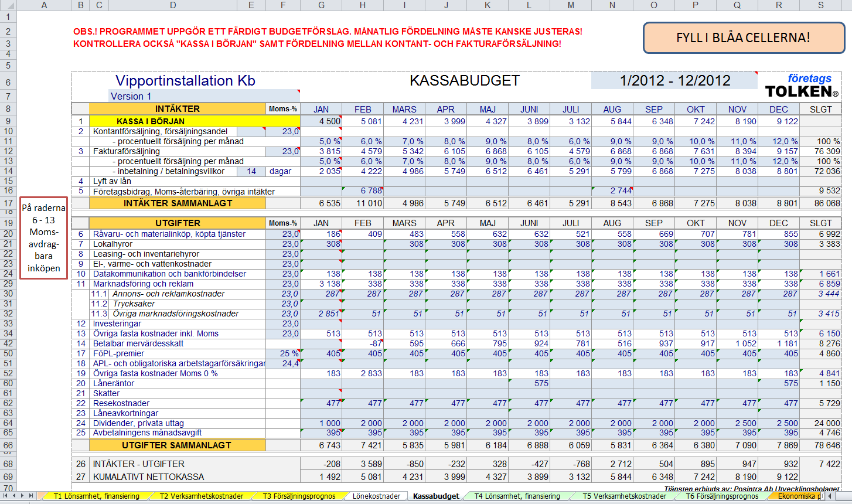The height and width of the screenshot is (504, 852).
Task: Click Datakommunikation och bankförbindelser label
Action: [170, 274]
